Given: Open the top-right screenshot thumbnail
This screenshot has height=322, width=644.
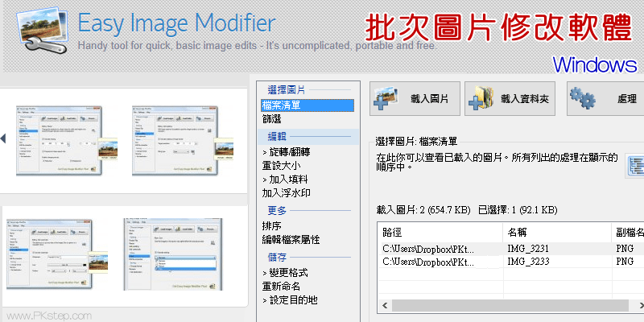Looking at the screenshot, I should [183, 141].
